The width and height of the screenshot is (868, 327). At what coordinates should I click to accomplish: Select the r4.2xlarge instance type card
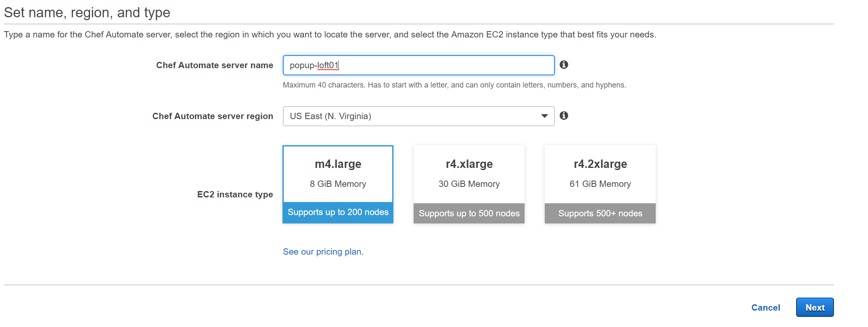[x=600, y=184]
